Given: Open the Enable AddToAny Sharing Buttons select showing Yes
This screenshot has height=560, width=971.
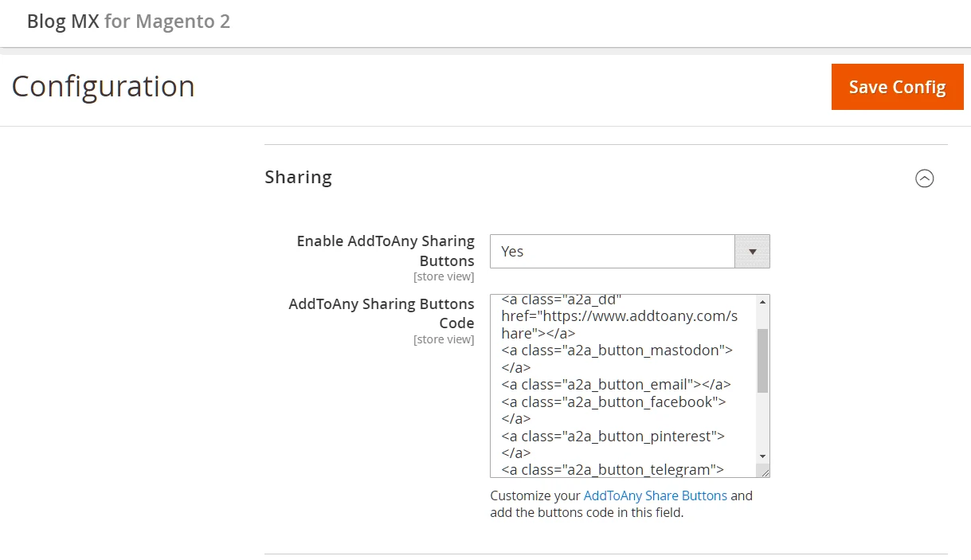Looking at the screenshot, I should (612, 251).
